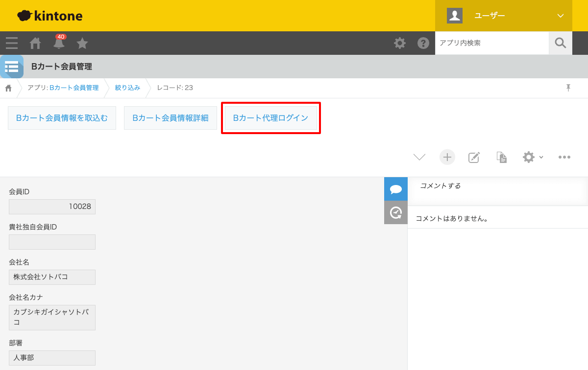Open the hamburger menu next to home

11,43
